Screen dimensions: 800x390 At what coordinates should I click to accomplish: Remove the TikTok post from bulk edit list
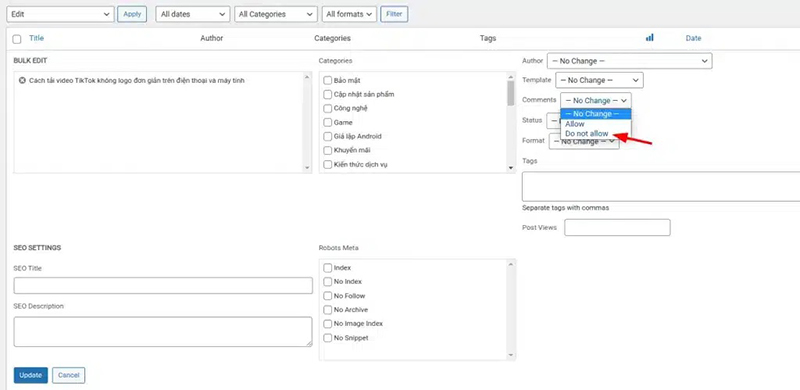[22, 81]
